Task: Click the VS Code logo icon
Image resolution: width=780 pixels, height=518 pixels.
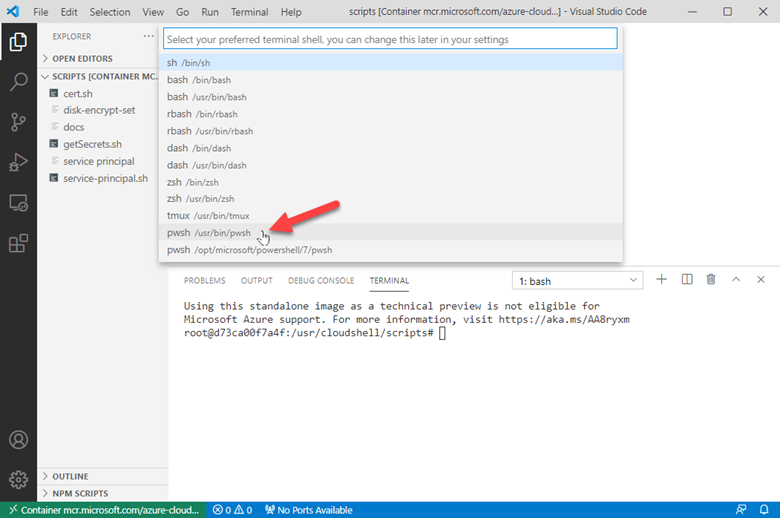Action: pos(13,11)
